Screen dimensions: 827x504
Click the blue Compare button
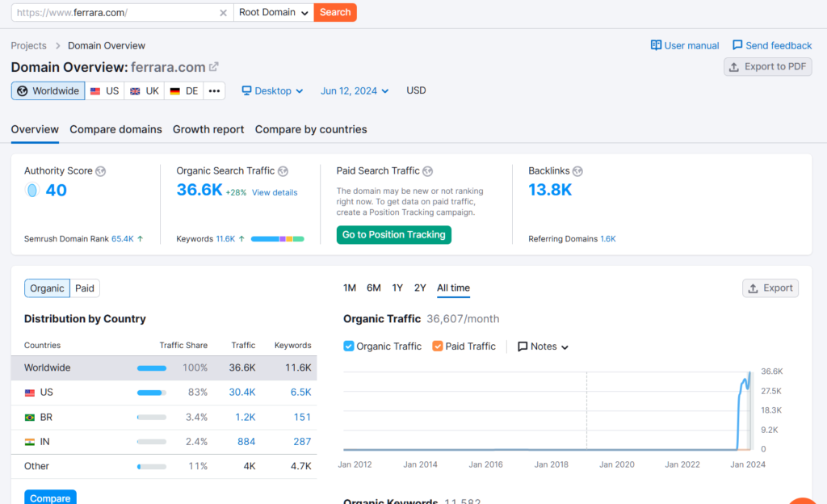click(x=50, y=498)
